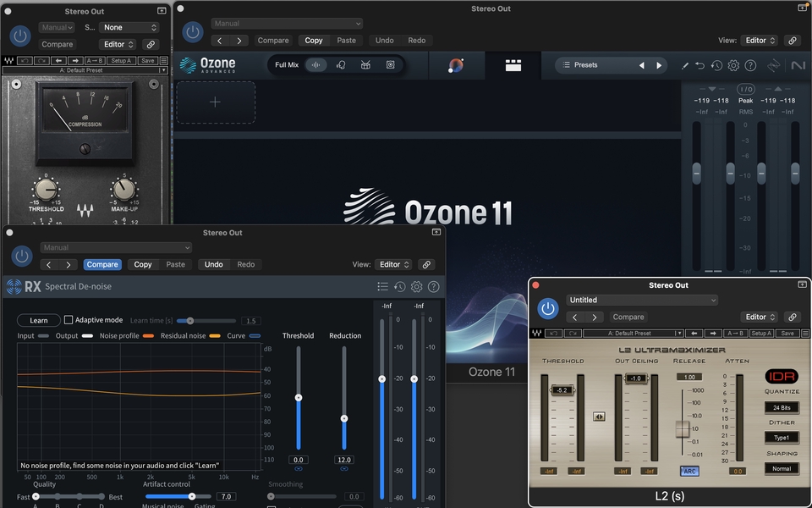
Task: Open Ozone settings gear icon
Action: coord(733,65)
